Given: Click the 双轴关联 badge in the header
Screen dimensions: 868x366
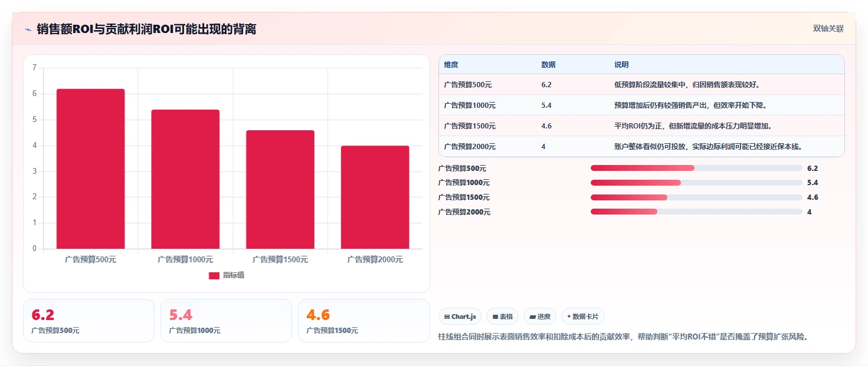Looking at the screenshot, I should [828, 28].
